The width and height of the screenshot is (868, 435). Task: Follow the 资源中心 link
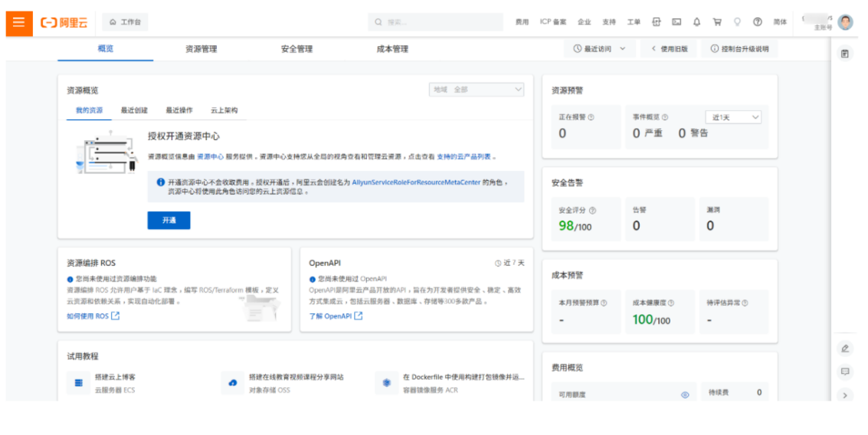click(211, 157)
